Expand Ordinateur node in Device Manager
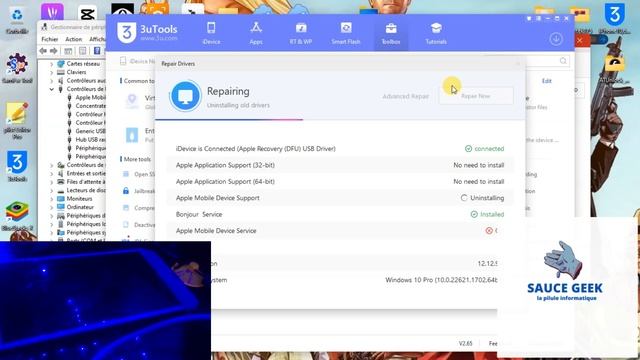This screenshot has width=640, height=360. pos(52,207)
